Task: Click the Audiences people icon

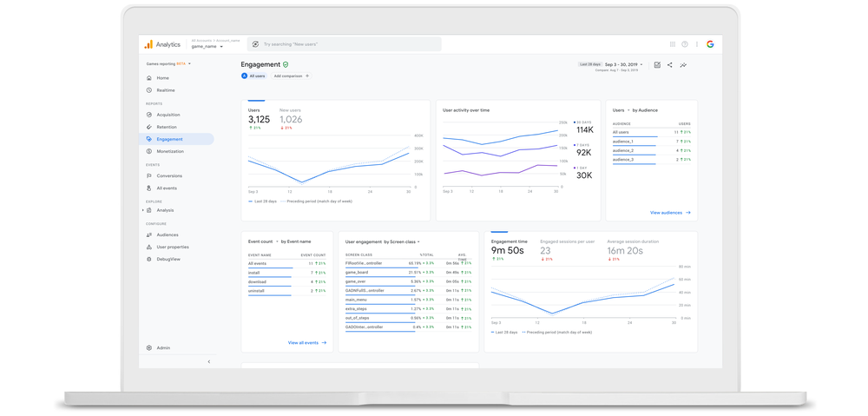Action: (149, 234)
